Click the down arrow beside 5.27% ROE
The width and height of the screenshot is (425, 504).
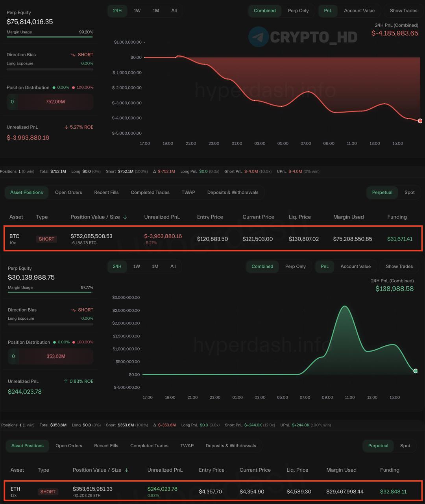click(66, 127)
